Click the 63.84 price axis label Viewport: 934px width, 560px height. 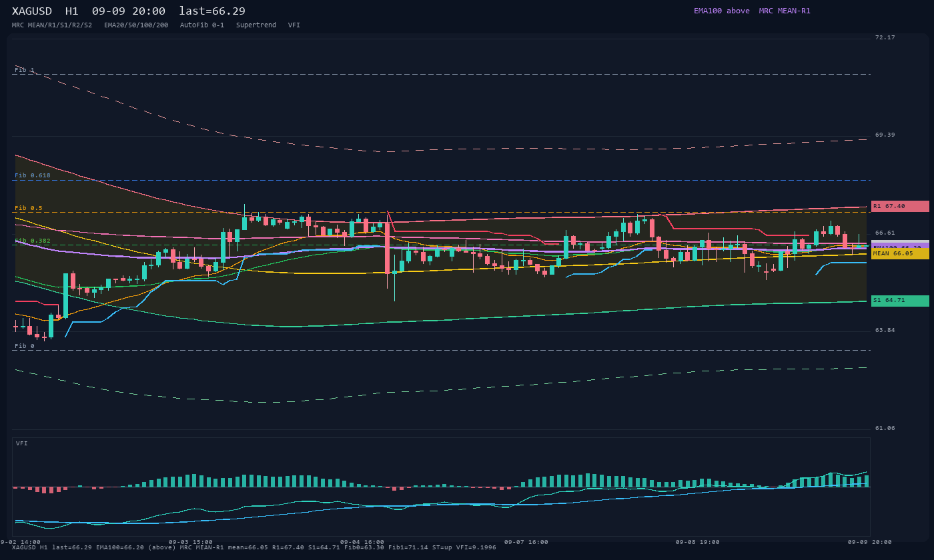885,330
